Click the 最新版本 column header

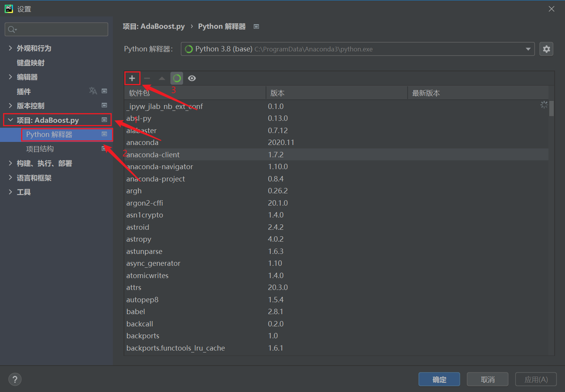(x=478, y=93)
